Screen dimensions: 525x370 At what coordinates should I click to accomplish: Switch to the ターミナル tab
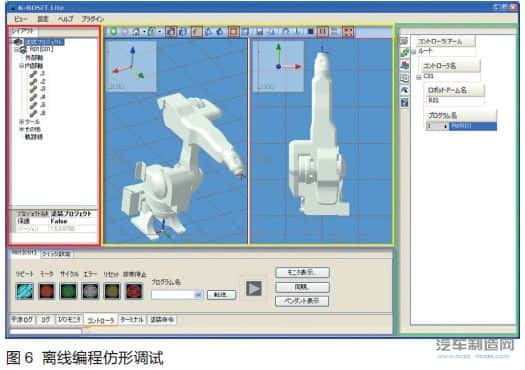(132, 319)
